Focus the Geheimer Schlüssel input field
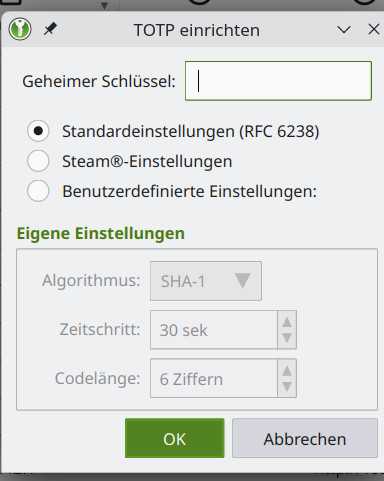384x481 pixels. click(278, 81)
